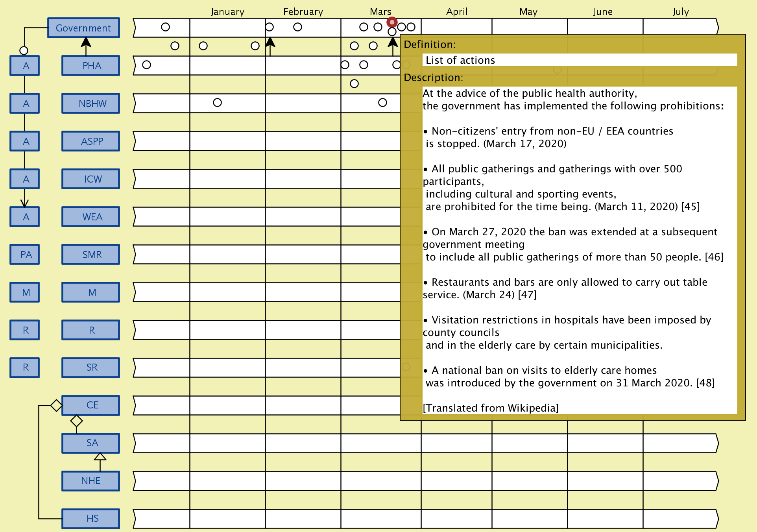Select the HS actor box
757x532 pixels.
point(91,518)
